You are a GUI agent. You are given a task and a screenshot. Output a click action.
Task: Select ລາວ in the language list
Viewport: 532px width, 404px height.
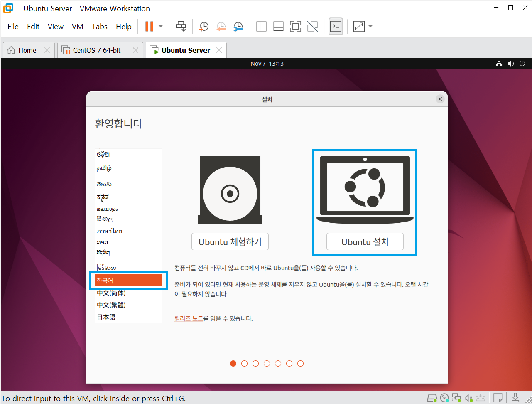tap(128, 242)
